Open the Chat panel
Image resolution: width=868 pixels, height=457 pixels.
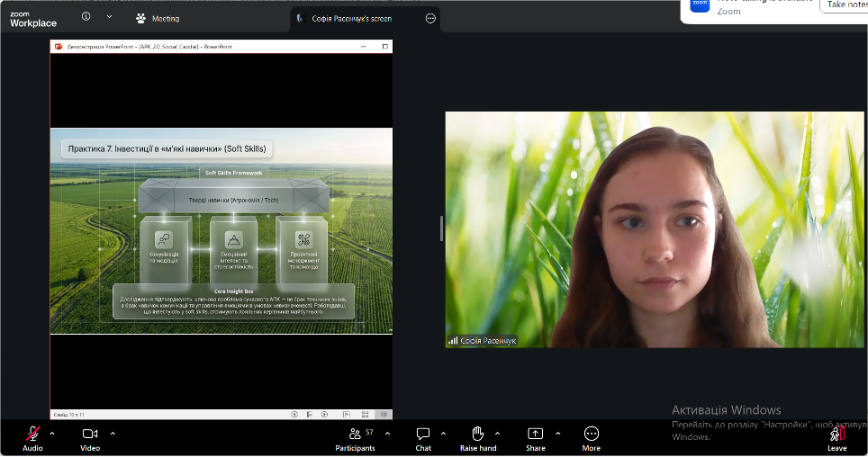coord(423,435)
